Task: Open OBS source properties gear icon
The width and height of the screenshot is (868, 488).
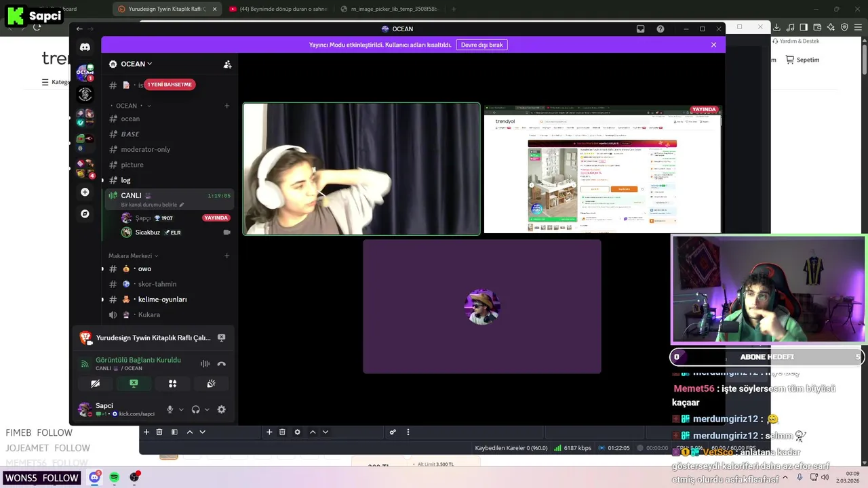Action: pyautogui.click(x=297, y=432)
